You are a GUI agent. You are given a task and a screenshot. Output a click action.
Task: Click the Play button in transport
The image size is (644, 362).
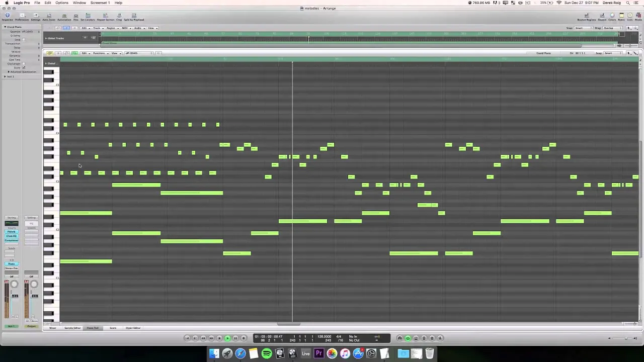(227, 338)
